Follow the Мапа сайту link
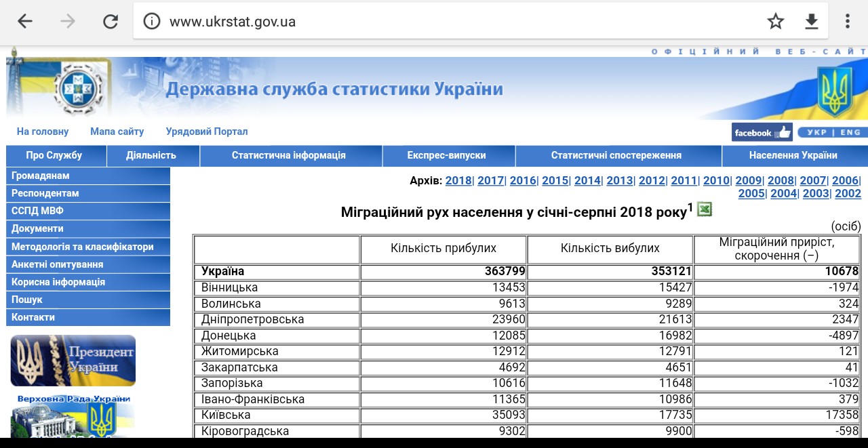This screenshot has height=448, width=868. (117, 131)
